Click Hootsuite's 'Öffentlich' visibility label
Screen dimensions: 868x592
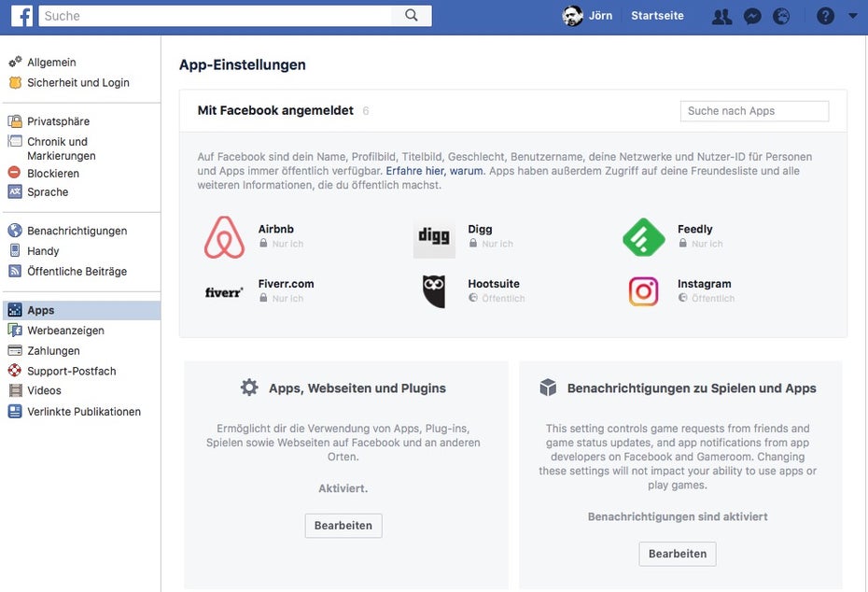pyautogui.click(x=503, y=299)
